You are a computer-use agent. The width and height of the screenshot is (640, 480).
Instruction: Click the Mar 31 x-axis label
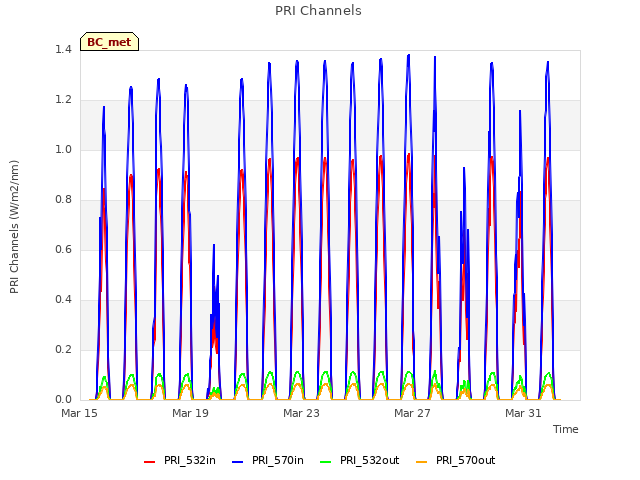tap(523, 413)
